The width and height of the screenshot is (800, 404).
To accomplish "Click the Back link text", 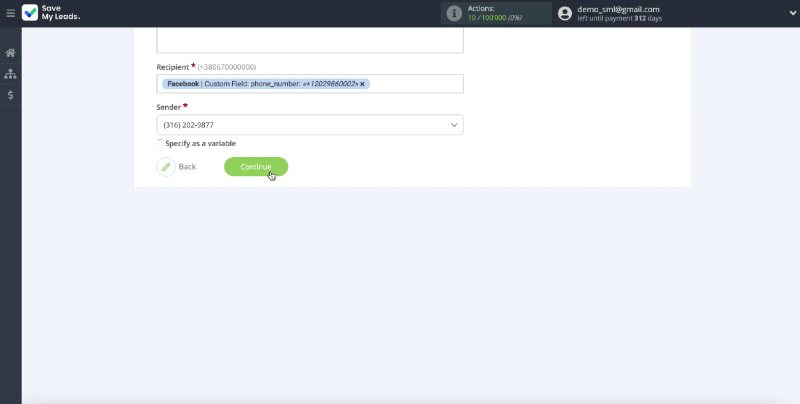I will 187,167.
